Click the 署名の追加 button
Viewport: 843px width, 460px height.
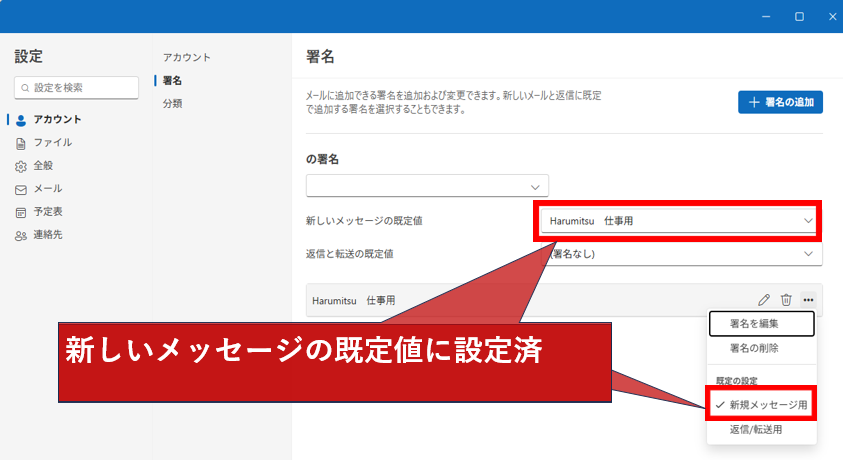[x=780, y=102]
